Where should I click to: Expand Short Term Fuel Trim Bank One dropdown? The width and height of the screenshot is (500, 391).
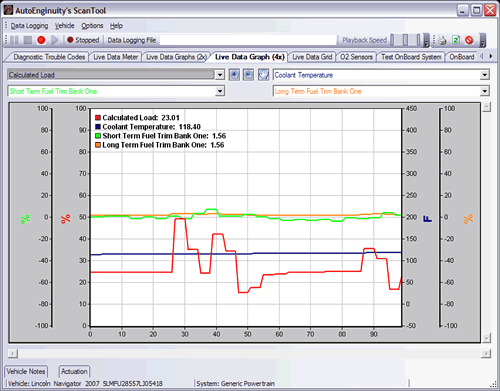pyautogui.click(x=220, y=91)
